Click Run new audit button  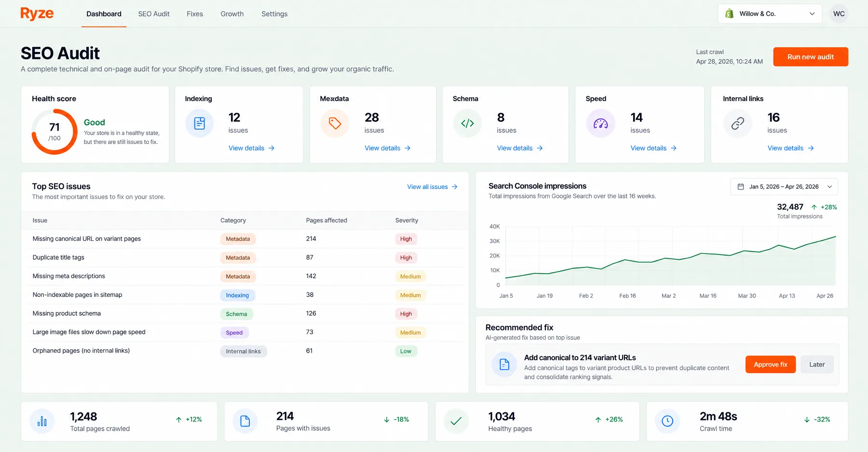tap(811, 57)
